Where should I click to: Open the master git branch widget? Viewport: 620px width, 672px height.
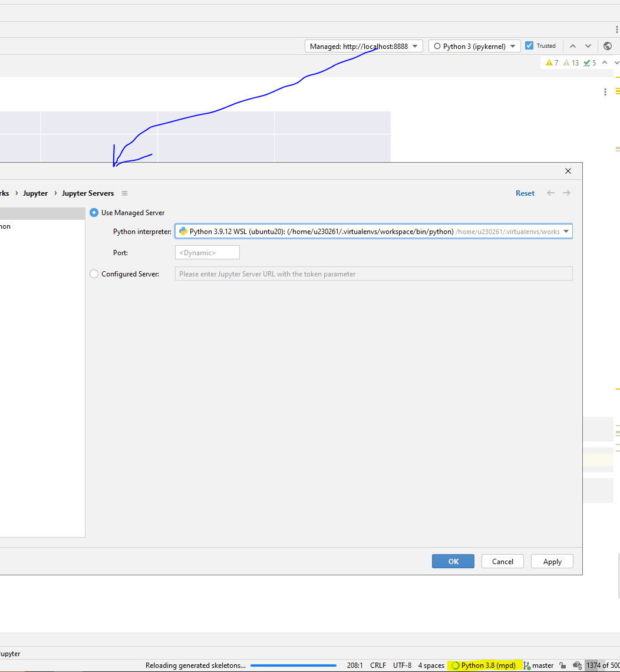[539, 665]
